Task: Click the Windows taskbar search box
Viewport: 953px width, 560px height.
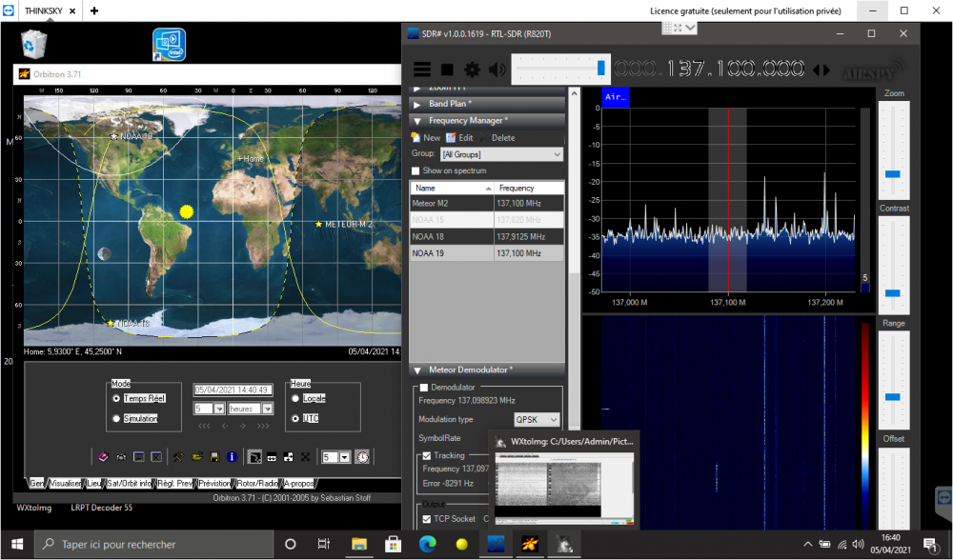Action: (154, 544)
